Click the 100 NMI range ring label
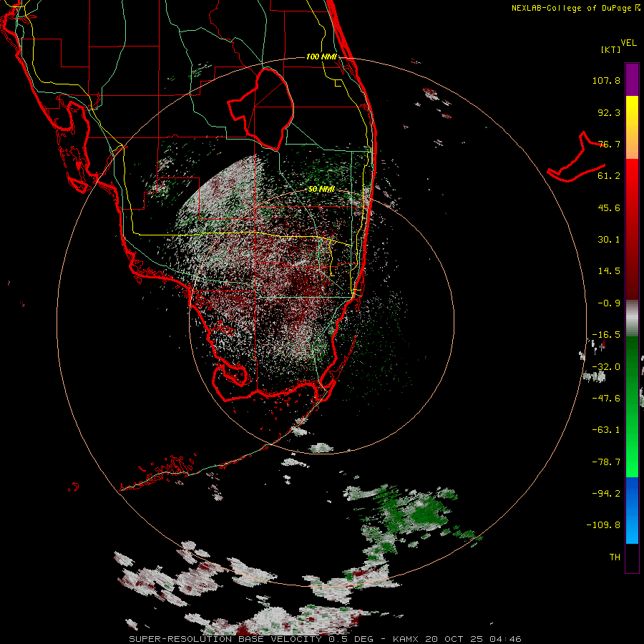This screenshot has height=644, width=644. (321, 57)
